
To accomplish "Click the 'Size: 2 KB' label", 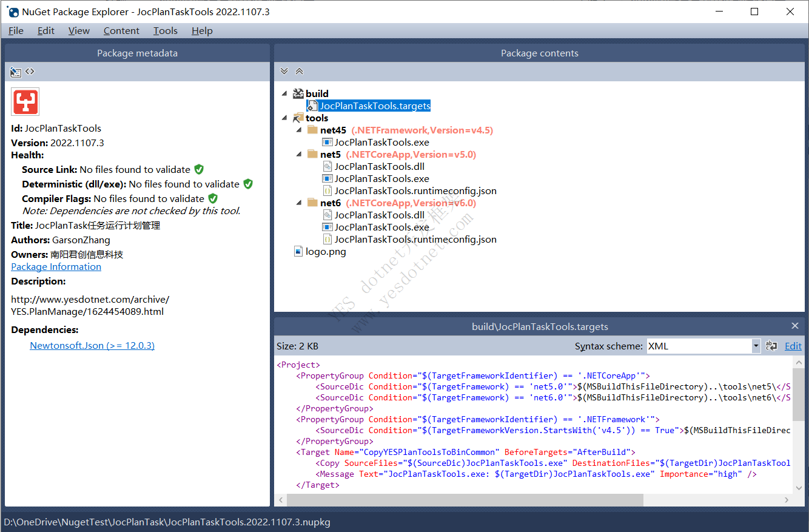I will 297,346.
